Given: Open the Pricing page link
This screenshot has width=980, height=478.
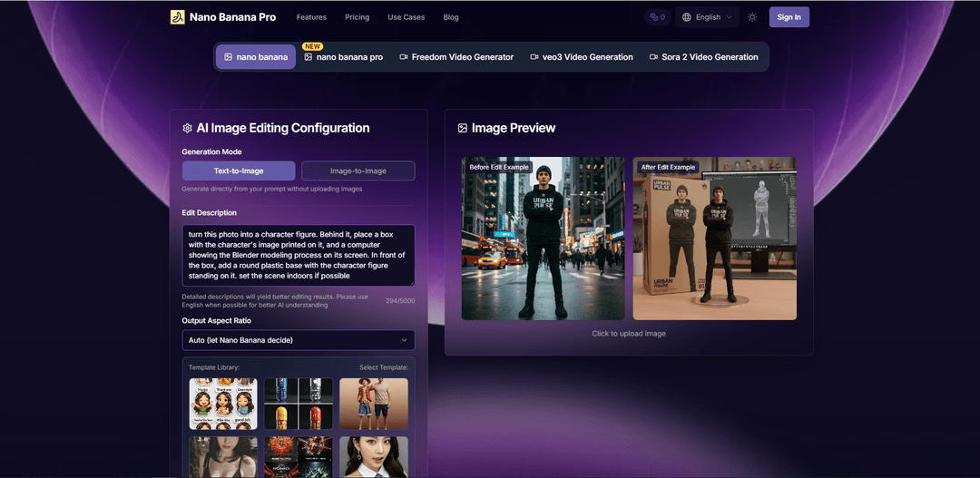Looking at the screenshot, I should pos(357,17).
